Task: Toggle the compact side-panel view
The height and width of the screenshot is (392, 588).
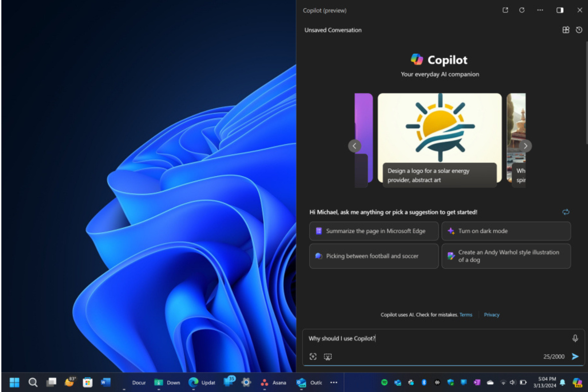Action: (560, 10)
